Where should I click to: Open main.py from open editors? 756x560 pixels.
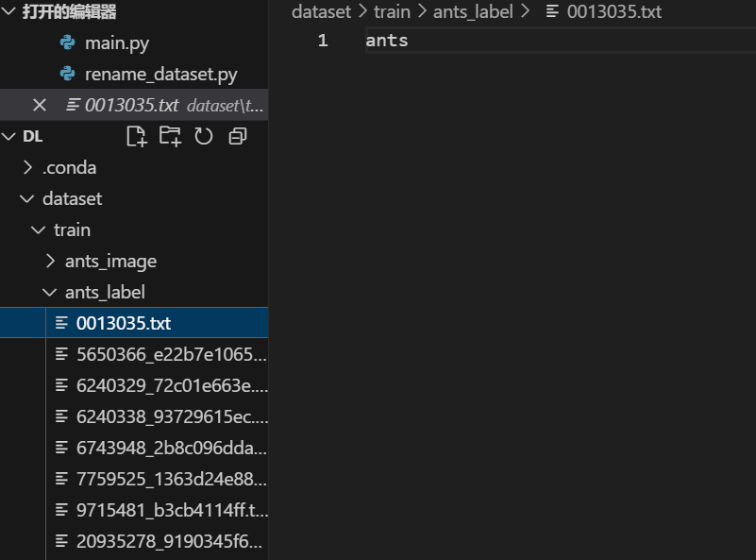click(117, 42)
